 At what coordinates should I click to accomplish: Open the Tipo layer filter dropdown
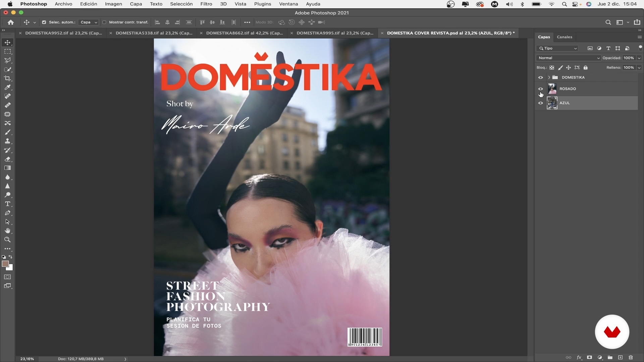pyautogui.click(x=558, y=48)
